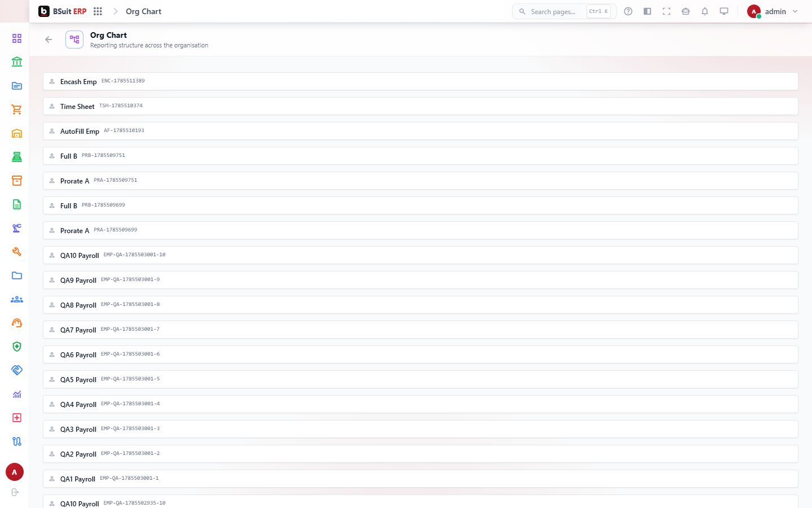Image resolution: width=812 pixels, height=508 pixels.
Task: Open the warehouse module icon in sidebar
Action: click(x=17, y=133)
